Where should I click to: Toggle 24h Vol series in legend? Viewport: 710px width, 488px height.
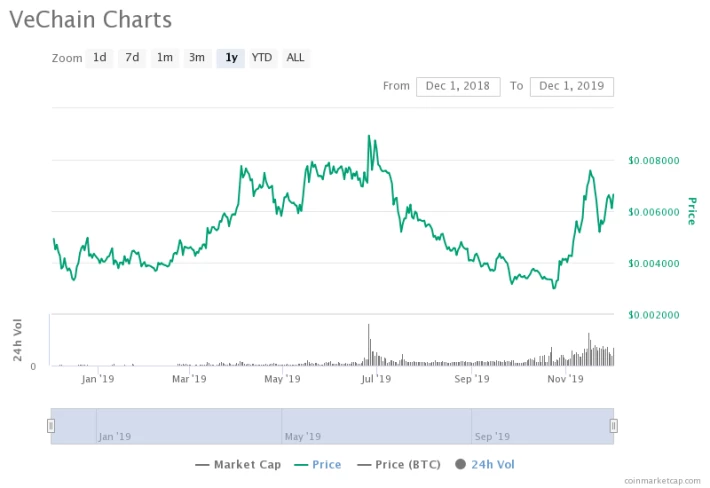(485, 464)
